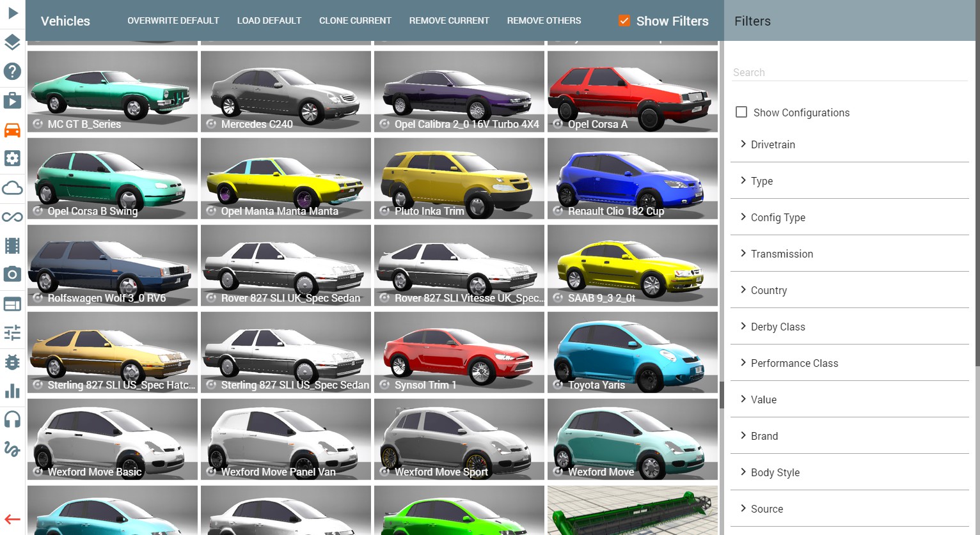Click the icon beside MC GT B_Series label
Screen dimensions: 980x535
click(x=38, y=124)
